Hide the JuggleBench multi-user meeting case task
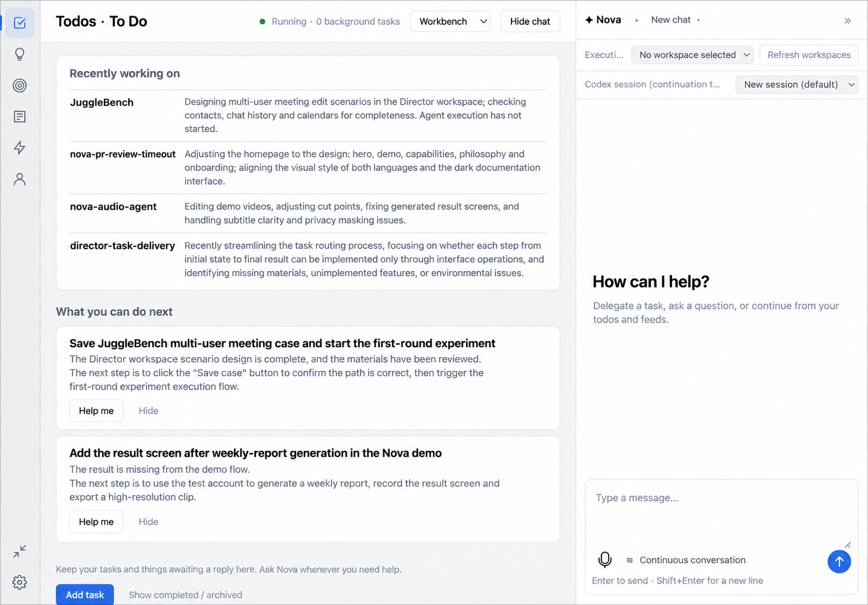This screenshot has height=605, width=868. [149, 411]
